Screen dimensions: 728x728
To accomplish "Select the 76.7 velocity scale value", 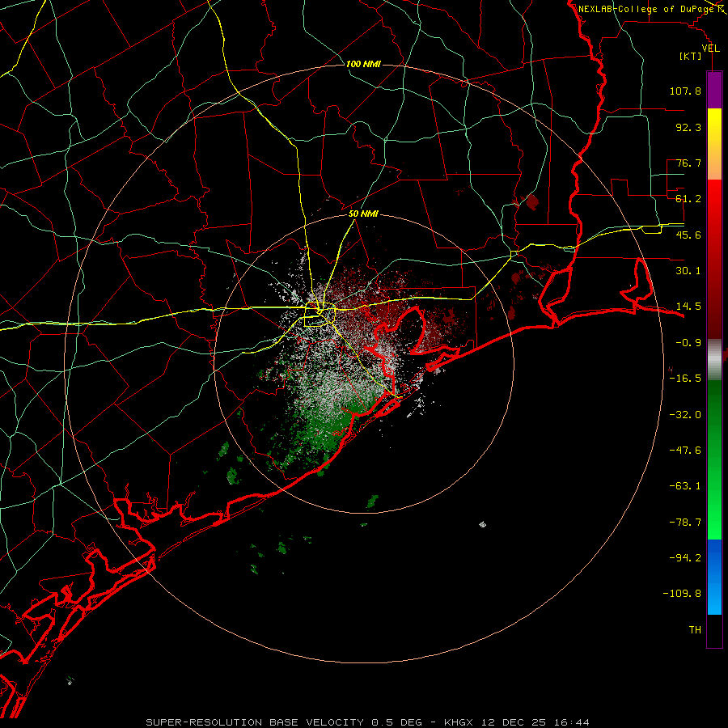I will click(x=688, y=163).
